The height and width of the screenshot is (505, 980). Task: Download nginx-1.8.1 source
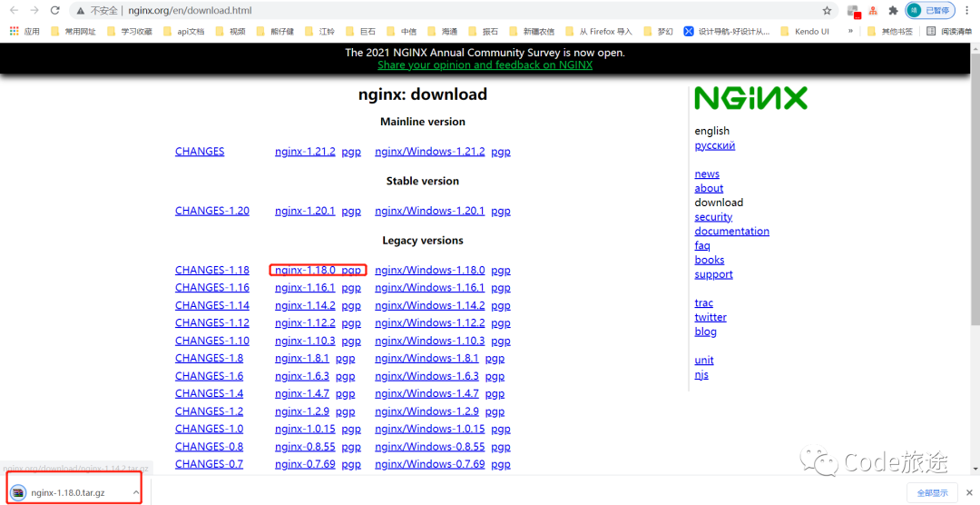pos(302,359)
